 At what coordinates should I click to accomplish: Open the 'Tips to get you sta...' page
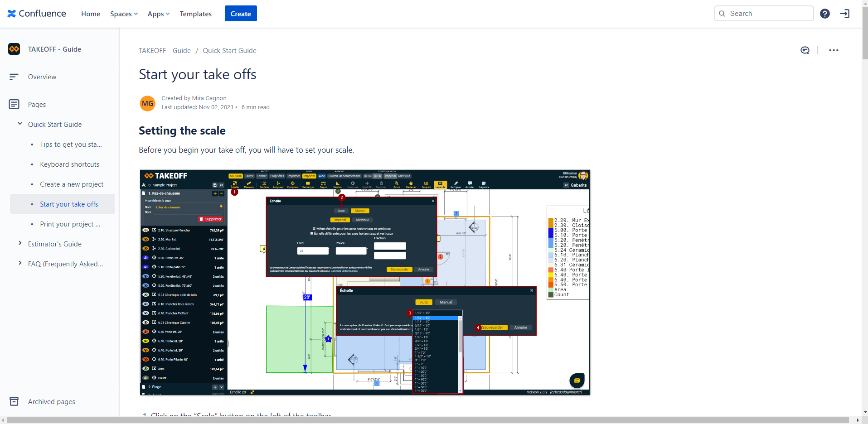click(71, 144)
